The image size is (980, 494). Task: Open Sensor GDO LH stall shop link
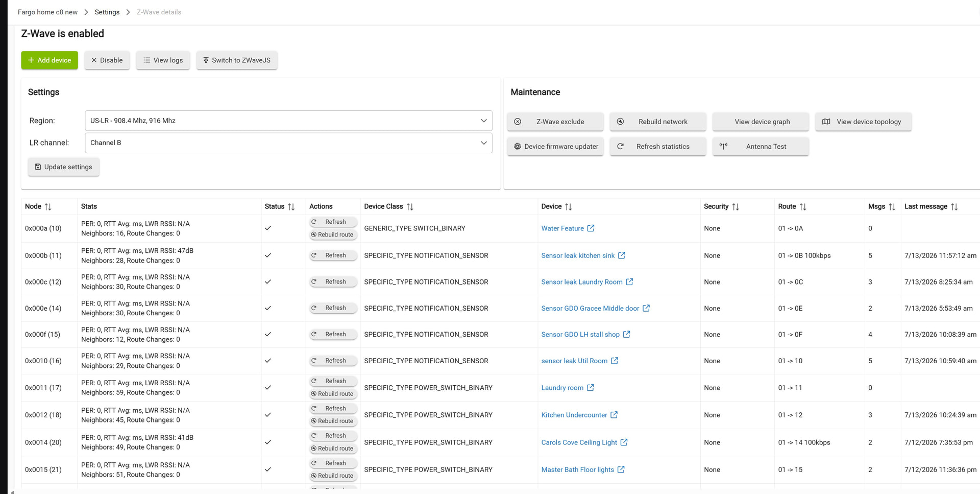coord(580,335)
